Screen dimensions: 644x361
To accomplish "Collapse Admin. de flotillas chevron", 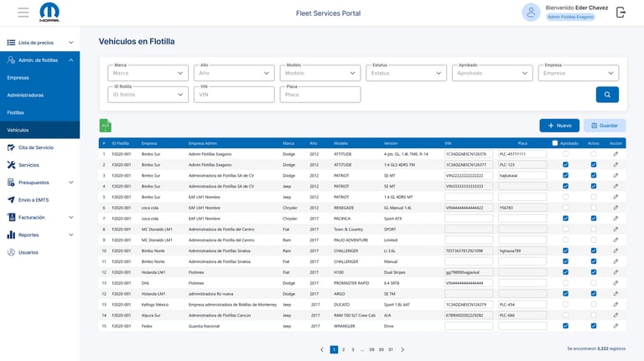I will point(71,60).
